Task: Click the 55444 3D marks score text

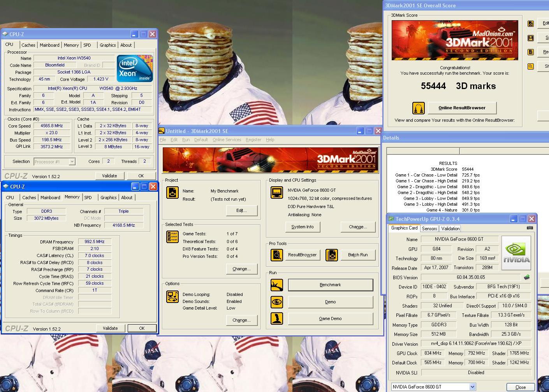Action: [458, 86]
